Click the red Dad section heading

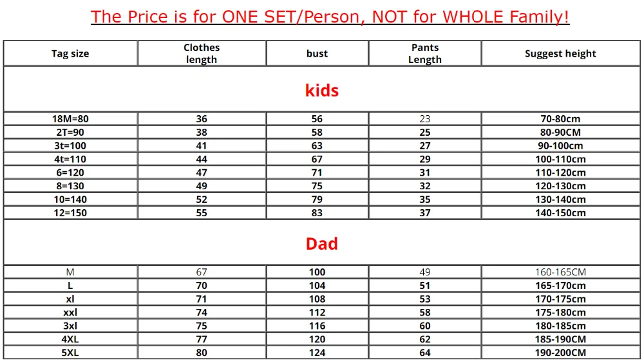pyautogui.click(x=322, y=243)
